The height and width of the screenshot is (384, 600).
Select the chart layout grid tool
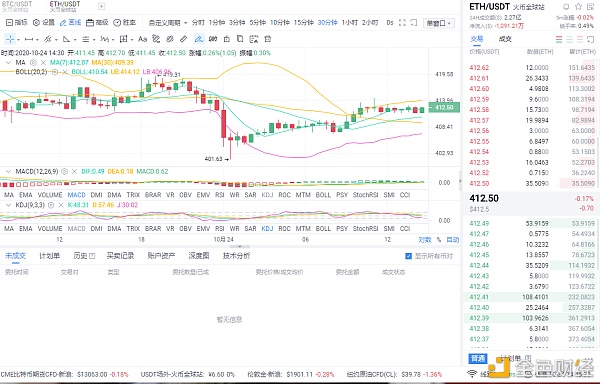[123, 39]
